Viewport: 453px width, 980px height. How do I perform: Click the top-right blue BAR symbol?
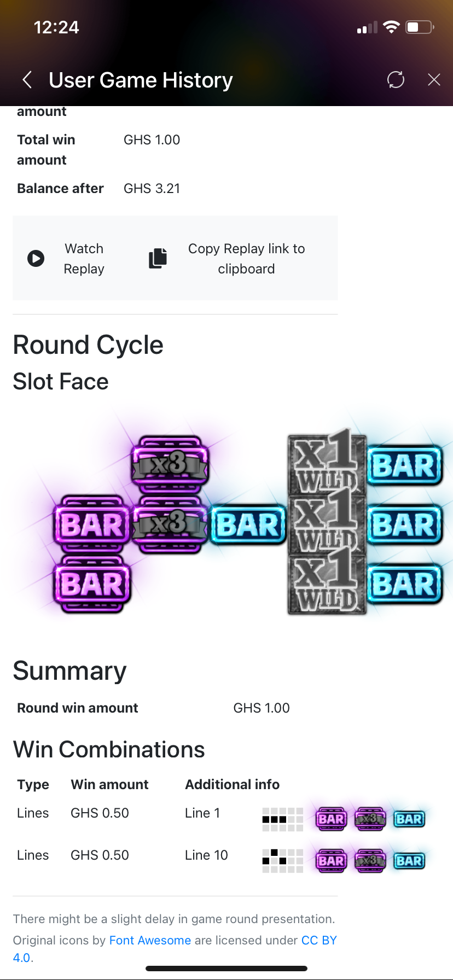[x=404, y=466]
